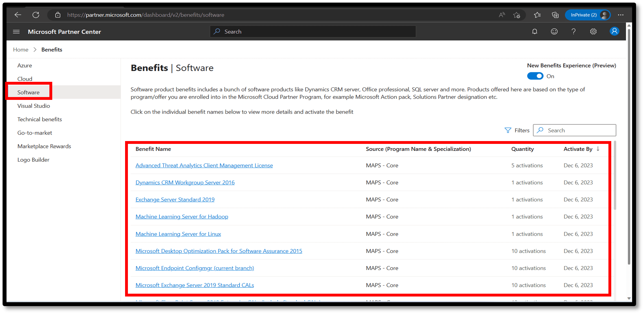
Task: Go to Home via the breadcrumb
Action: coord(20,49)
